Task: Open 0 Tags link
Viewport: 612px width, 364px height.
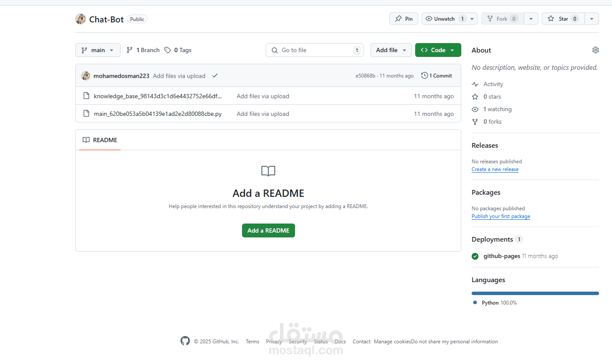Action: (x=178, y=50)
